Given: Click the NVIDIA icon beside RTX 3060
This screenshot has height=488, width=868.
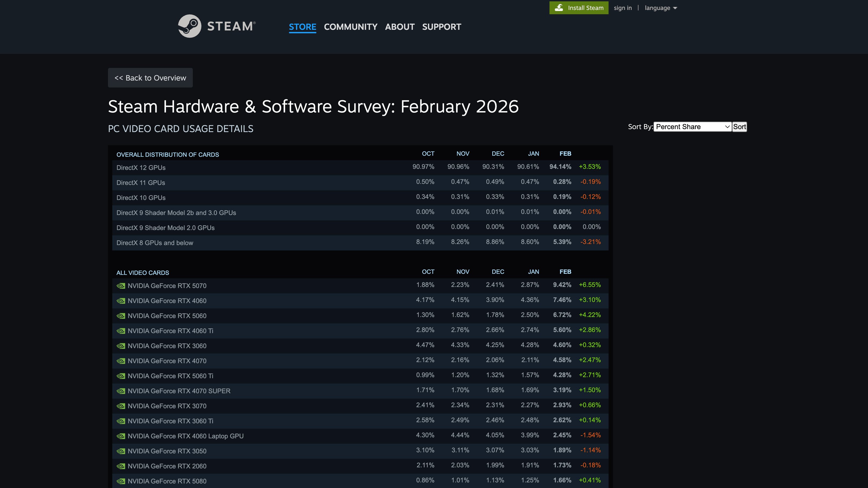Looking at the screenshot, I should [x=120, y=346].
